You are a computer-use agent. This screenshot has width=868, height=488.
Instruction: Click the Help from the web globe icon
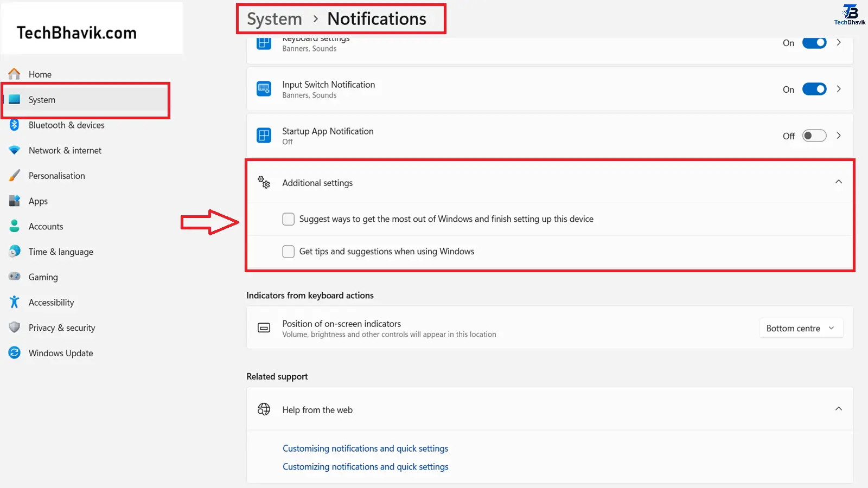pyautogui.click(x=264, y=409)
